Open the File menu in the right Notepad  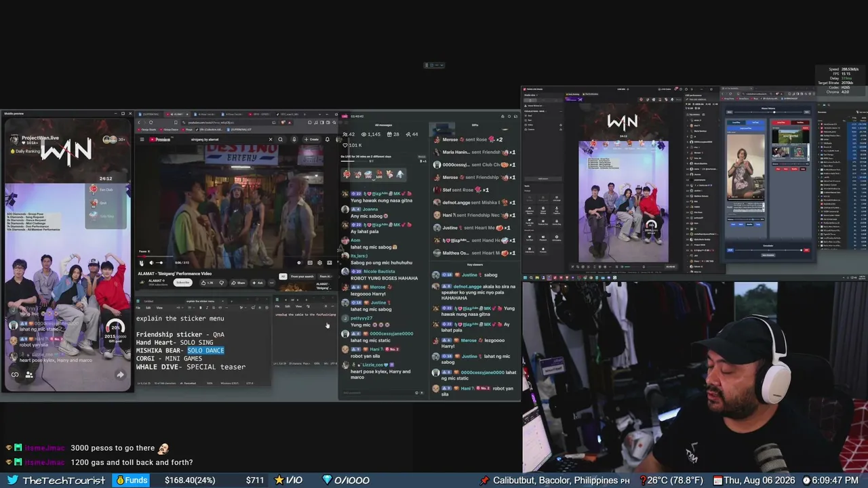tap(279, 306)
